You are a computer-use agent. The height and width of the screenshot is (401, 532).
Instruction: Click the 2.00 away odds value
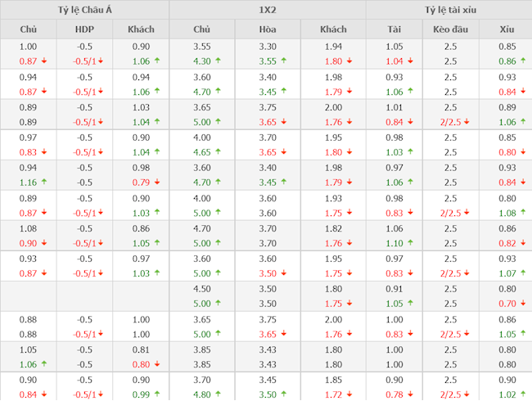pyautogui.click(x=332, y=318)
